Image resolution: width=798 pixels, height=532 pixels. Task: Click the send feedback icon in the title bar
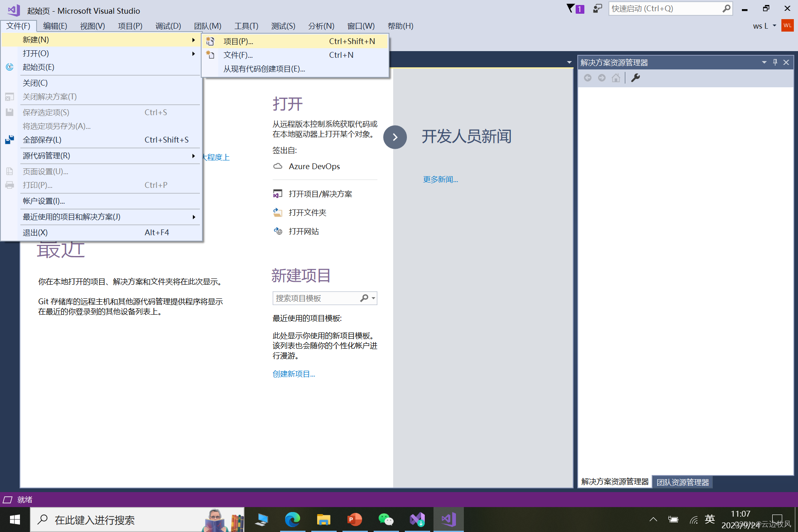click(x=597, y=8)
